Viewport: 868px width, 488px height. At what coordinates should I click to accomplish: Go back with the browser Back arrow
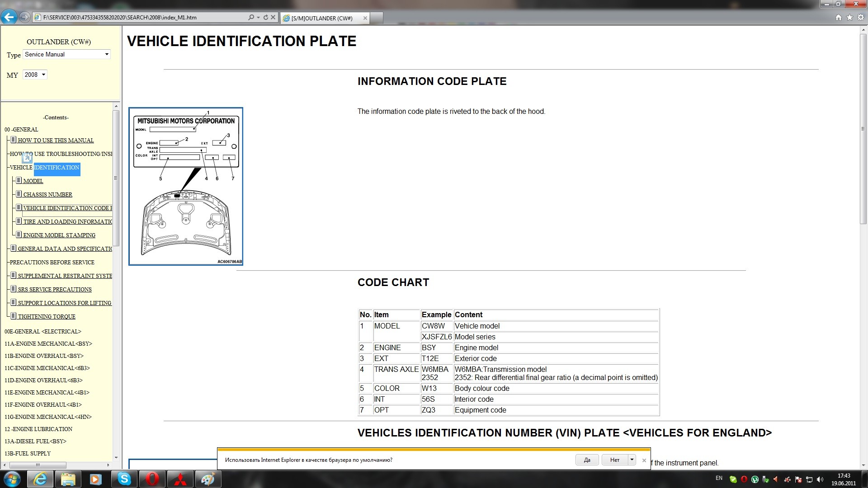[9, 17]
